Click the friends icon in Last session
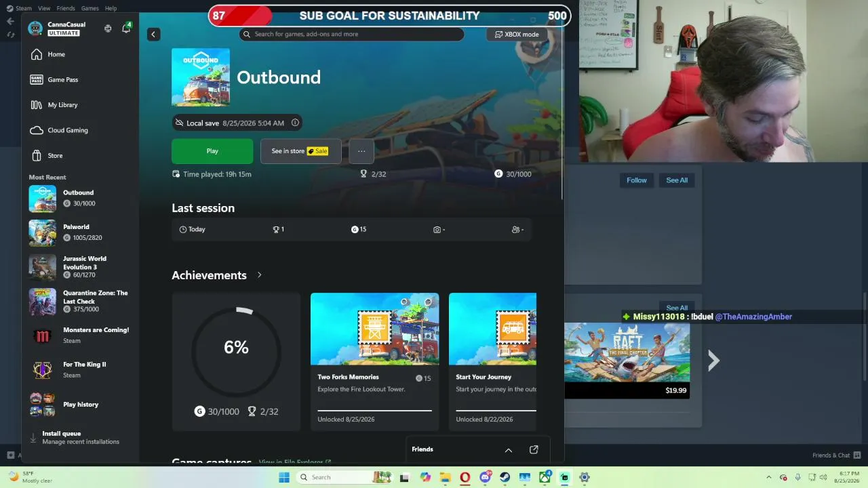Viewport: 868px width, 488px height. pos(515,230)
